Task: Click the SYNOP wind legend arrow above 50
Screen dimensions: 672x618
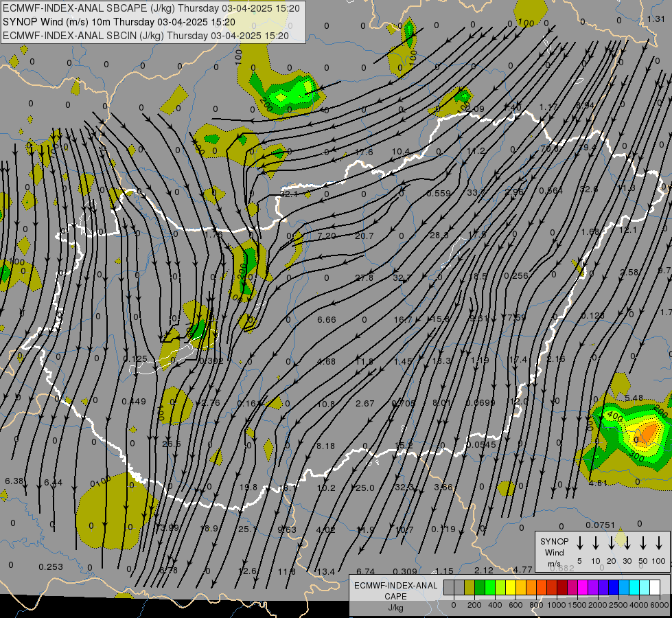Action: tap(643, 543)
